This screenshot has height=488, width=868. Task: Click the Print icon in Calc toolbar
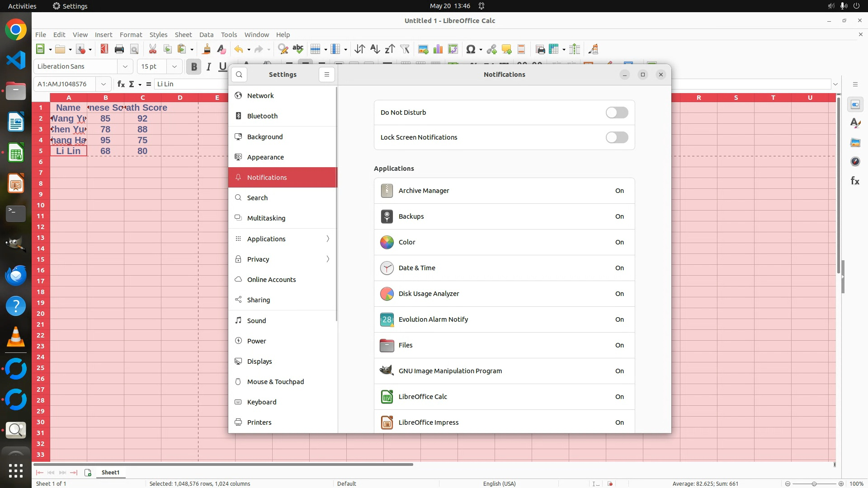(119, 49)
